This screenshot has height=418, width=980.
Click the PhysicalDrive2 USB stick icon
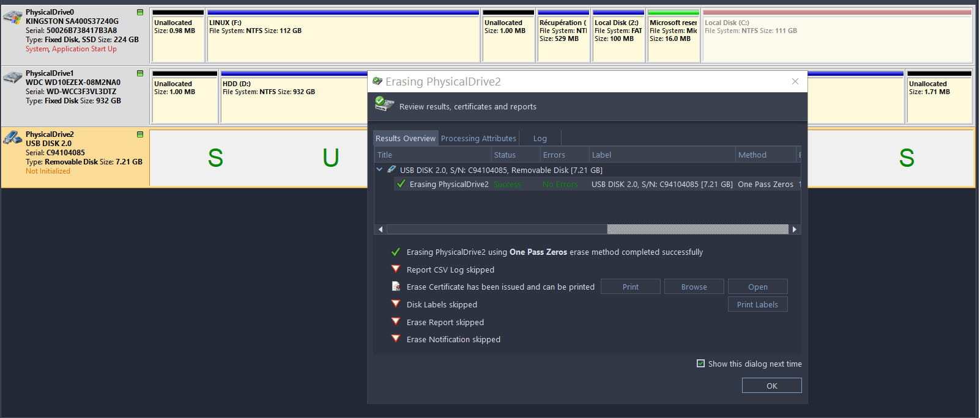coord(13,139)
